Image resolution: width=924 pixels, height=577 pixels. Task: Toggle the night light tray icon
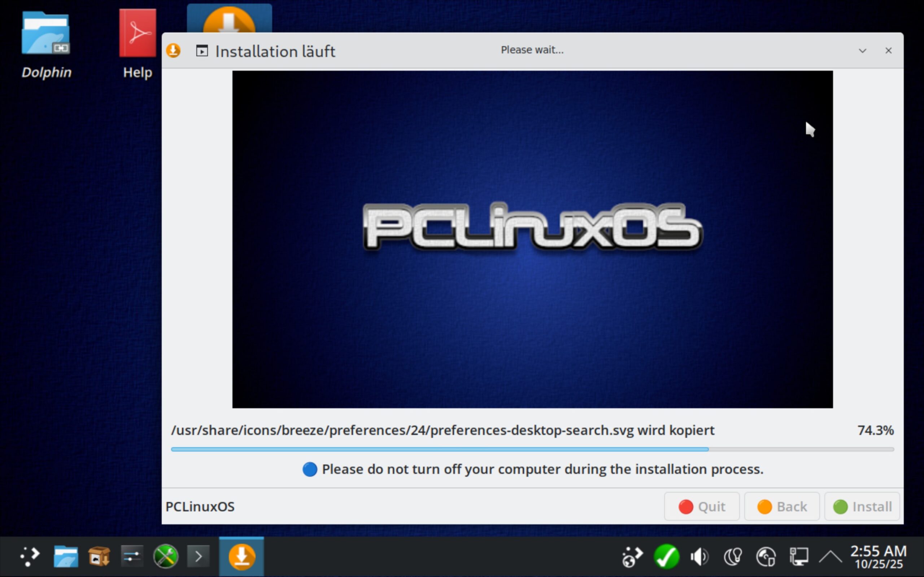(733, 556)
